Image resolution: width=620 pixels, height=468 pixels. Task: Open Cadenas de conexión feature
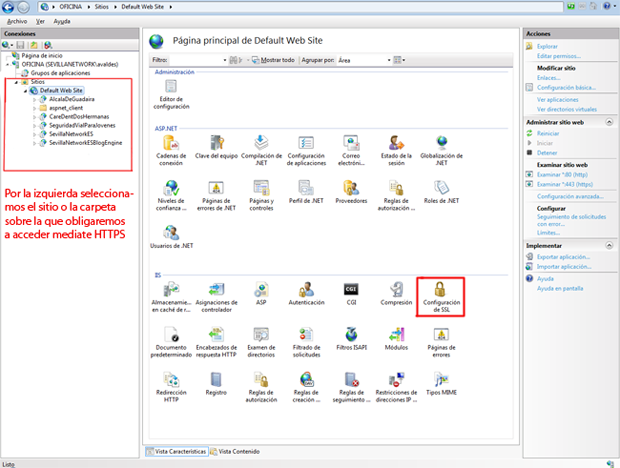tap(171, 150)
